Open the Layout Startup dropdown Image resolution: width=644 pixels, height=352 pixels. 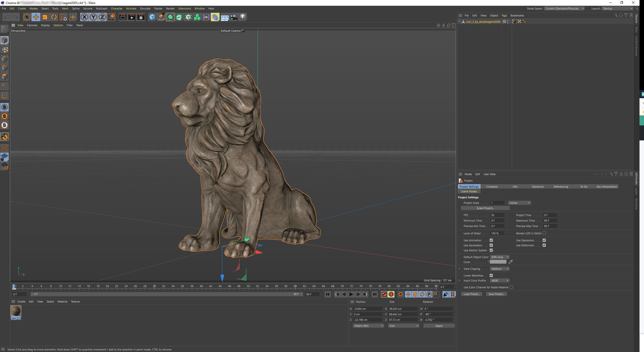click(617, 8)
